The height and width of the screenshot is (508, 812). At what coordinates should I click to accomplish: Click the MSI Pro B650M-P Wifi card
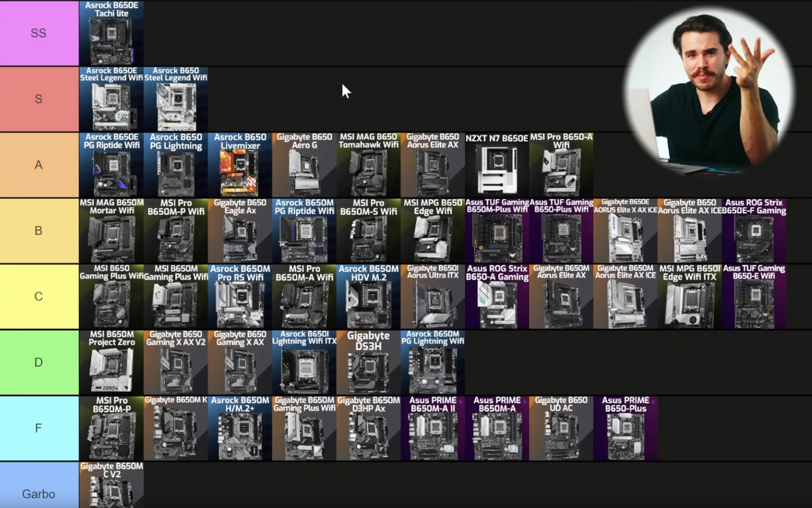pyautogui.click(x=176, y=230)
